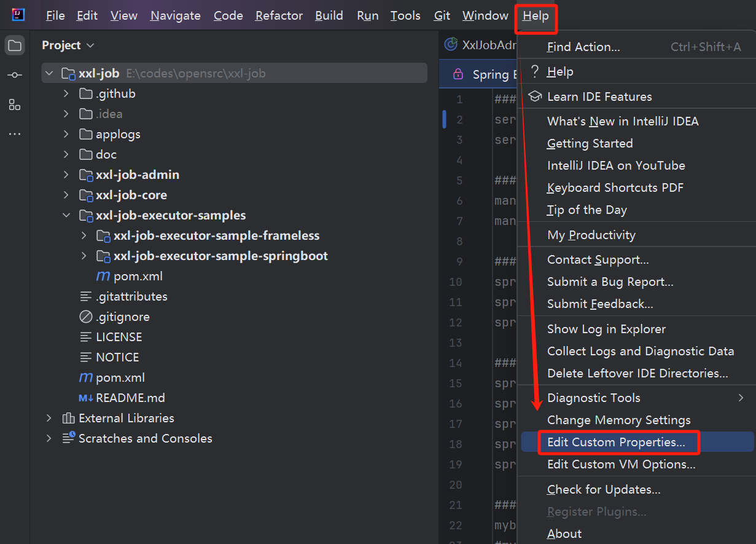The image size is (756, 544).
Task: Collapse the xxl-job-executor-samples module
Action: 66,215
